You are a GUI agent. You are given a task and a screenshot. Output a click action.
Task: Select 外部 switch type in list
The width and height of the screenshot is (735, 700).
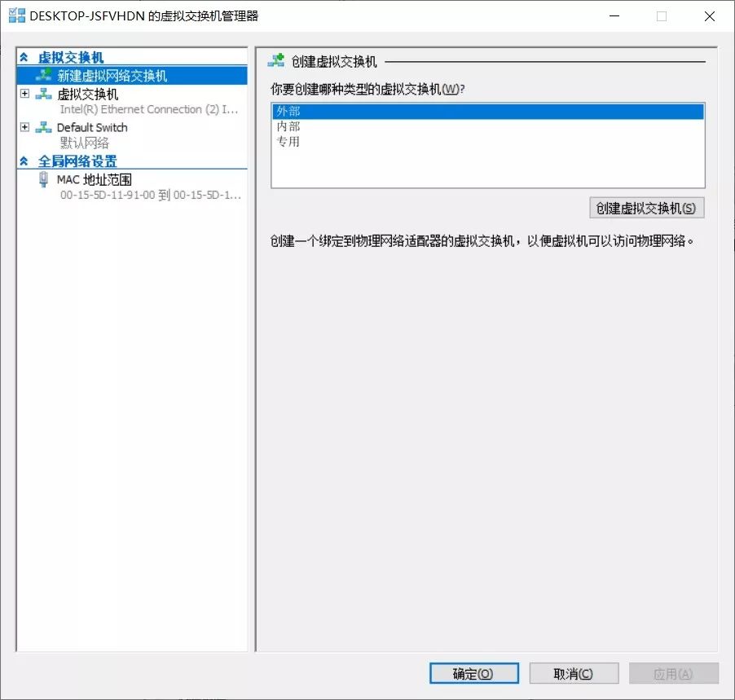487,112
